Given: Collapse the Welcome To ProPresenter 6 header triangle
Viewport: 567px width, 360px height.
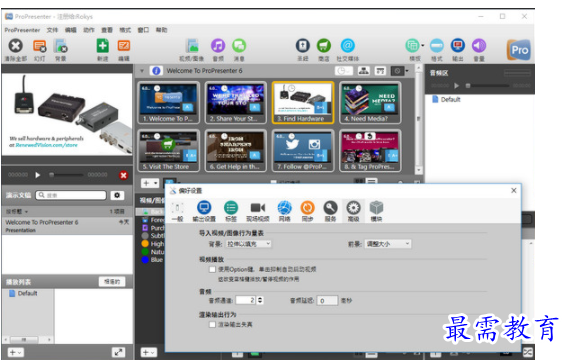Looking at the screenshot, I should click(142, 71).
